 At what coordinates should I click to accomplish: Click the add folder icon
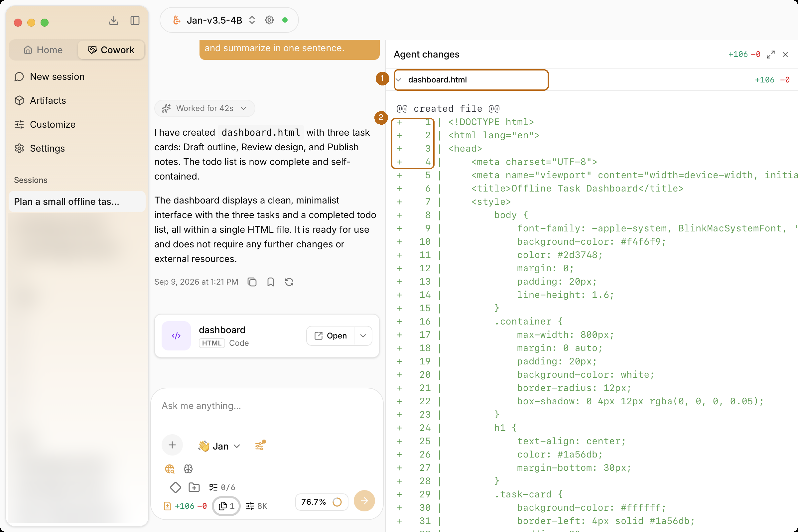194,487
